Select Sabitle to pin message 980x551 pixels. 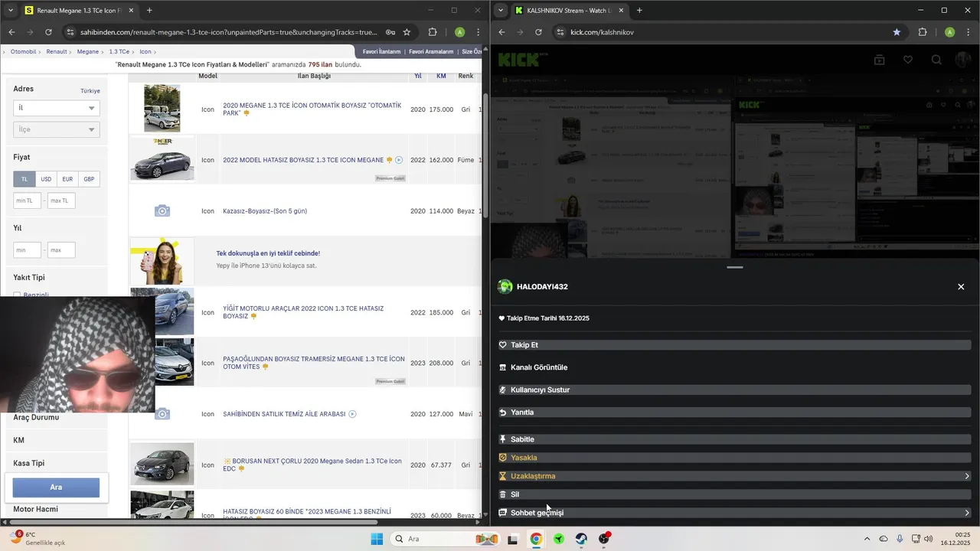pyautogui.click(x=735, y=439)
